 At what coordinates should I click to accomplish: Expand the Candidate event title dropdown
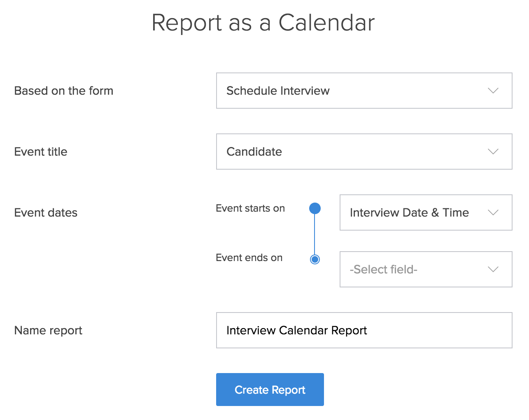coord(364,152)
